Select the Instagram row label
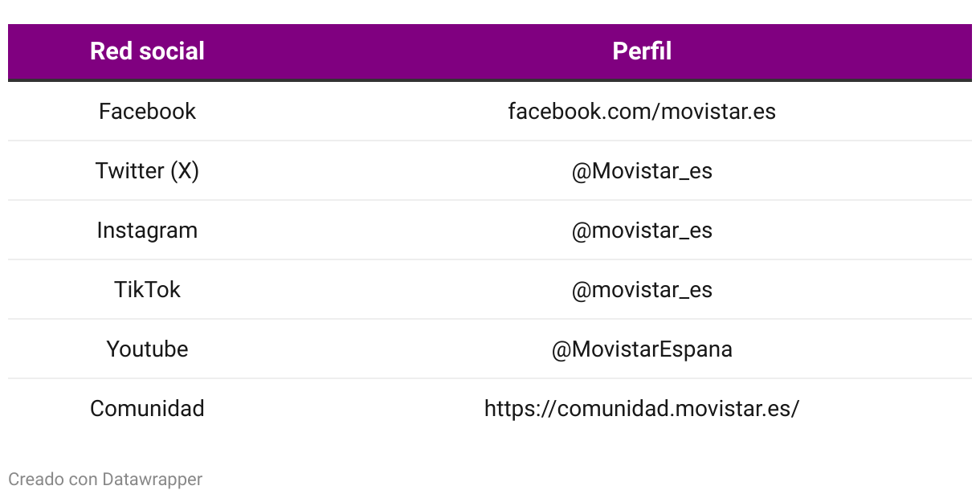 click(x=147, y=231)
